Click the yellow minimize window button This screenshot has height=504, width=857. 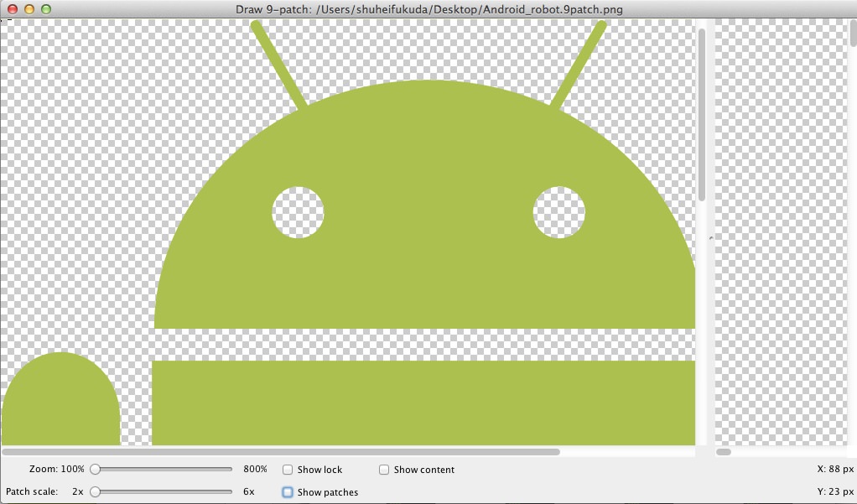pos(29,9)
